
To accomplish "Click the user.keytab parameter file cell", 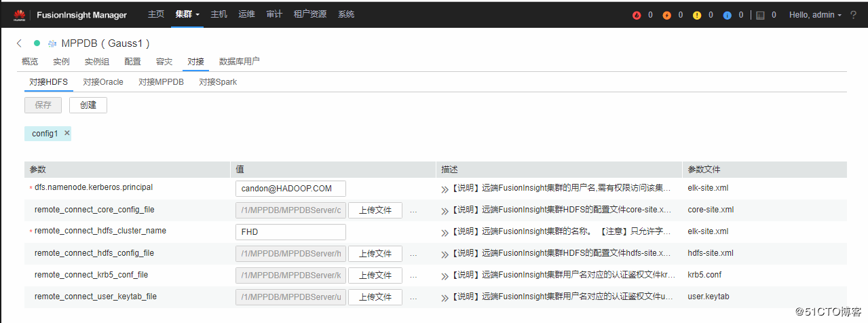I will 708,297.
